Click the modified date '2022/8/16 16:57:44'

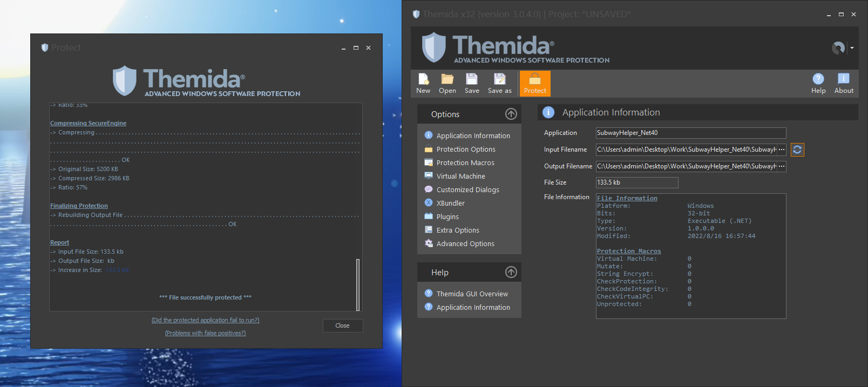pyautogui.click(x=722, y=236)
